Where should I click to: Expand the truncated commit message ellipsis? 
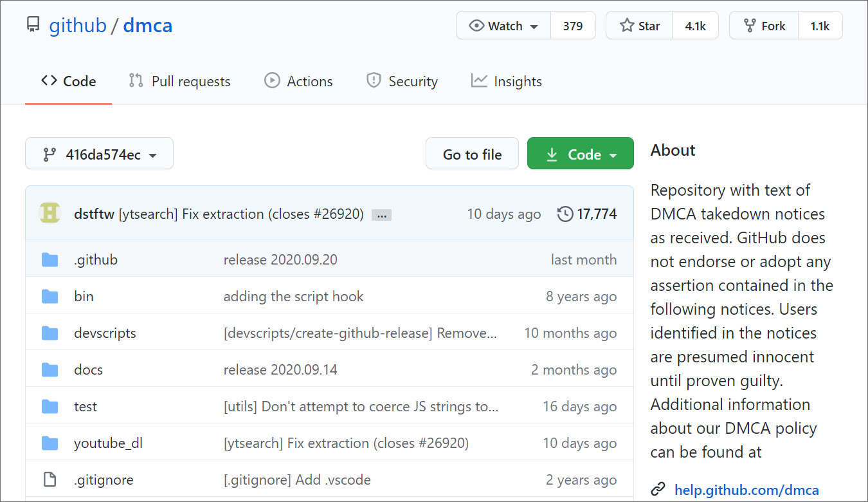click(x=381, y=214)
